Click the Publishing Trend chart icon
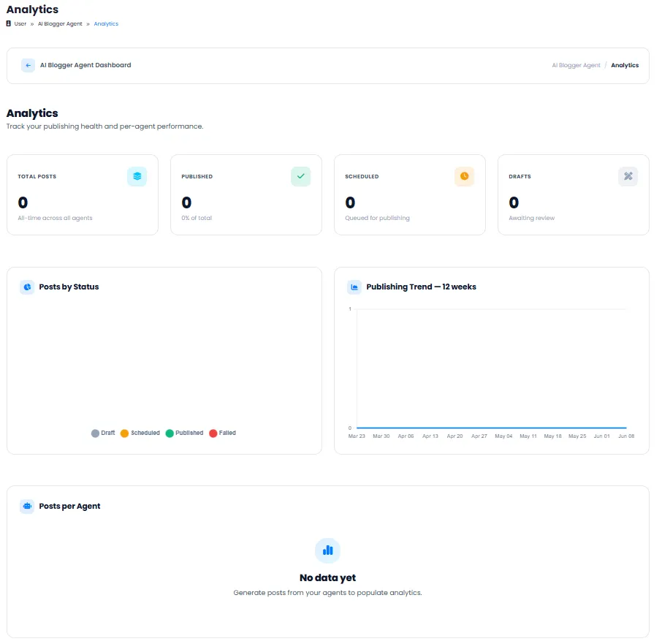The image size is (662, 644). tap(354, 287)
